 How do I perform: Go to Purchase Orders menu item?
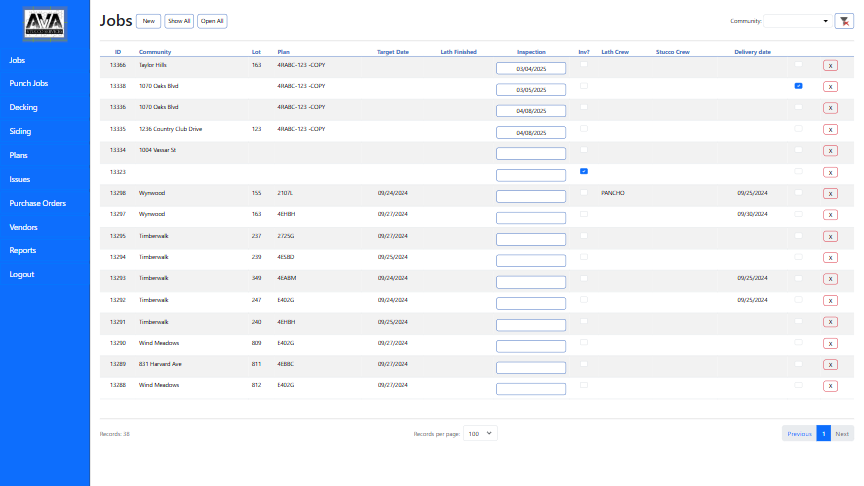(x=38, y=203)
